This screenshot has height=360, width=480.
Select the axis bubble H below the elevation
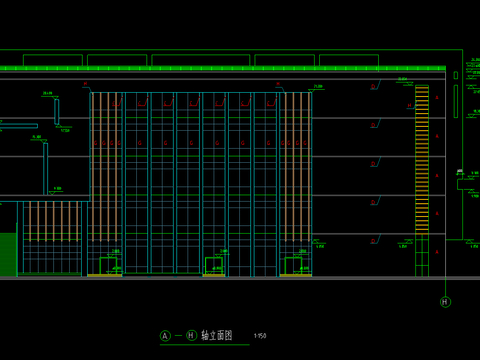click(x=445, y=302)
